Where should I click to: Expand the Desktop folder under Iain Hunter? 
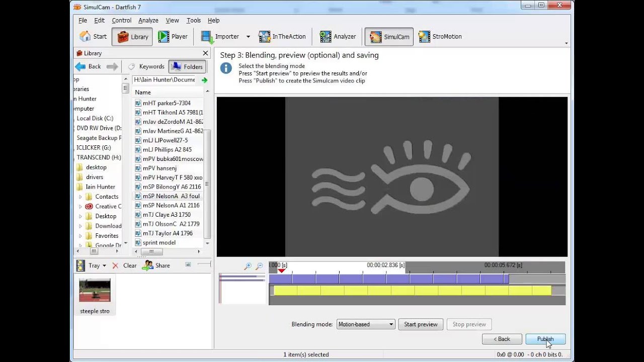[80, 216]
